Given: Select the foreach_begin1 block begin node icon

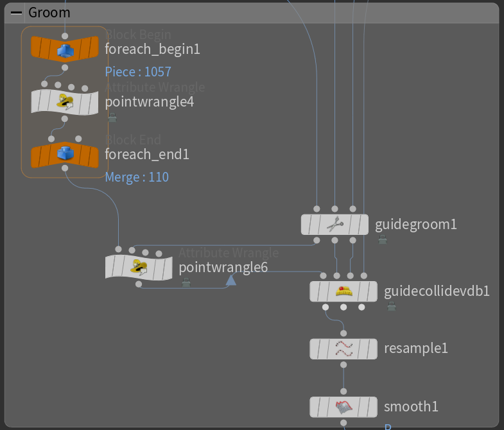Looking at the screenshot, I should click(65, 49).
